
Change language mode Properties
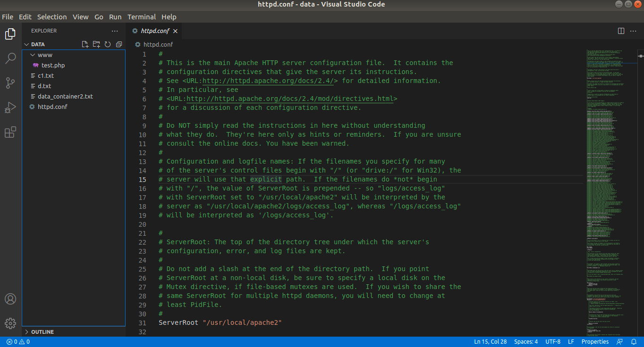click(595, 342)
